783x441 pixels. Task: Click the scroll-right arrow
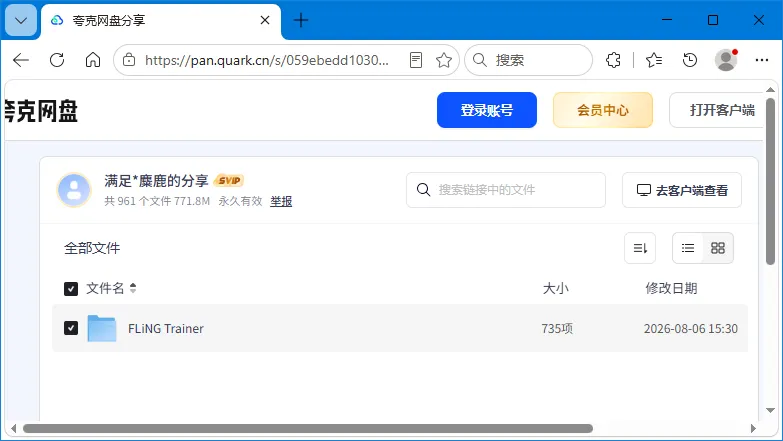pos(753,429)
